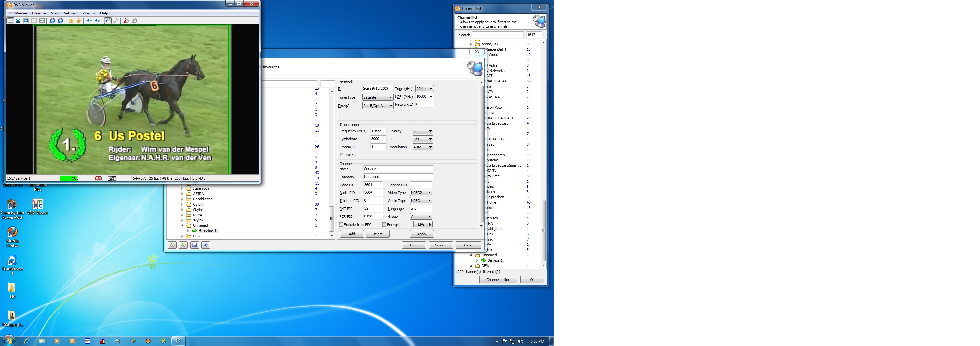Click EPG arrow button

[x=423, y=225]
